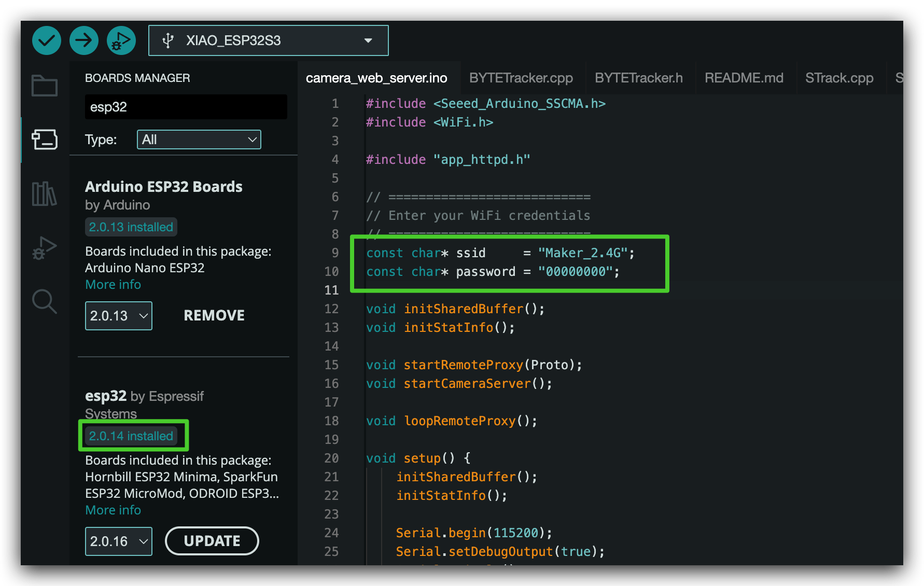924x586 pixels.
Task: Switch to the BYTETracker.h tab
Action: point(639,78)
